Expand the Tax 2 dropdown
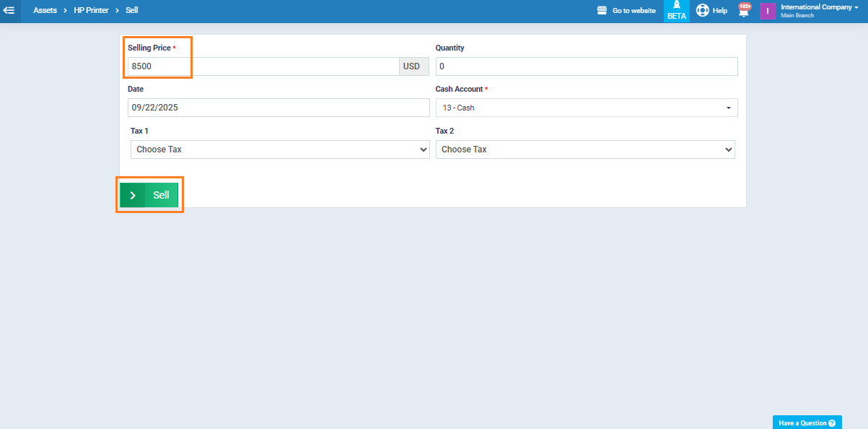The image size is (868, 429). 585,149
